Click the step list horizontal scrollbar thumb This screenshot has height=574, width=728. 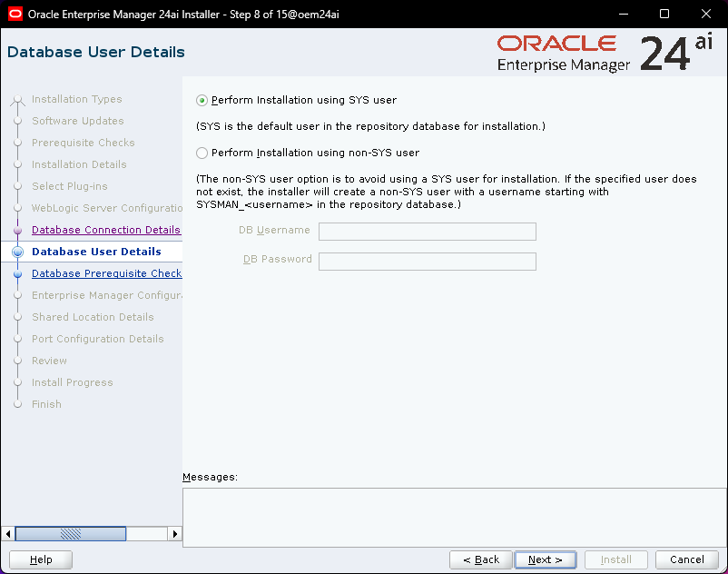(71, 534)
